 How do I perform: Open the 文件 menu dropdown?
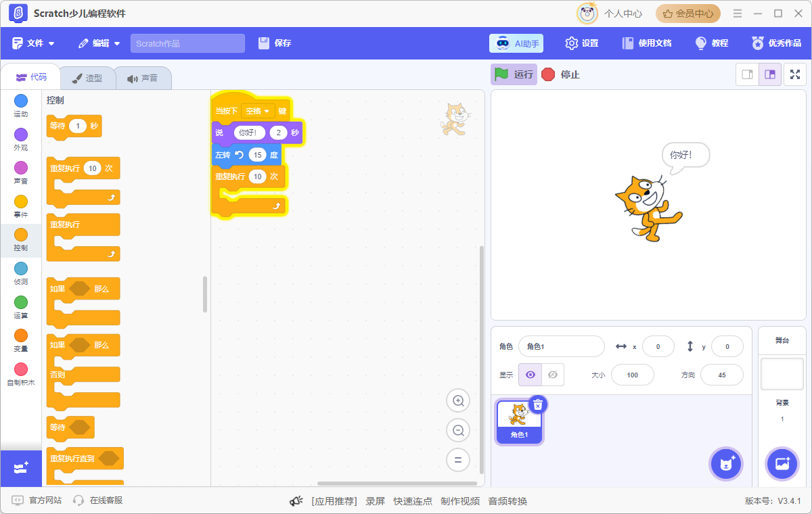pyautogui.click(x=33, y=43)
